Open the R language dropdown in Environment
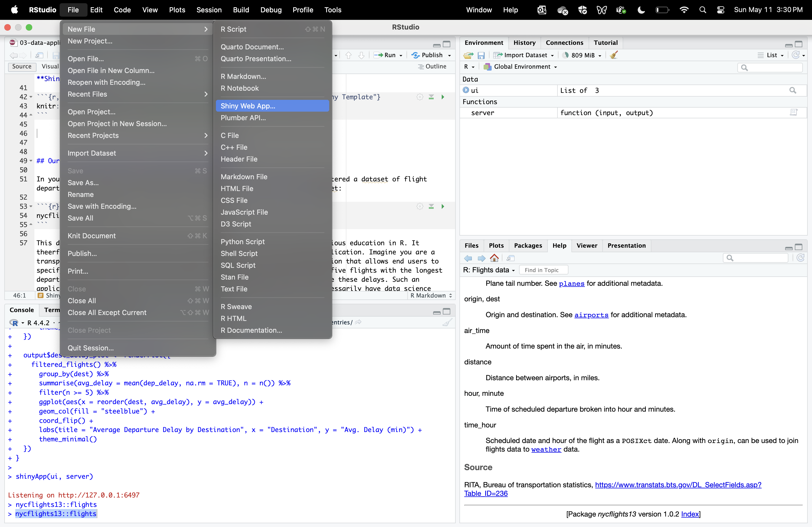Viewport: 812px width, 527px height. click(x=469, y=67)
